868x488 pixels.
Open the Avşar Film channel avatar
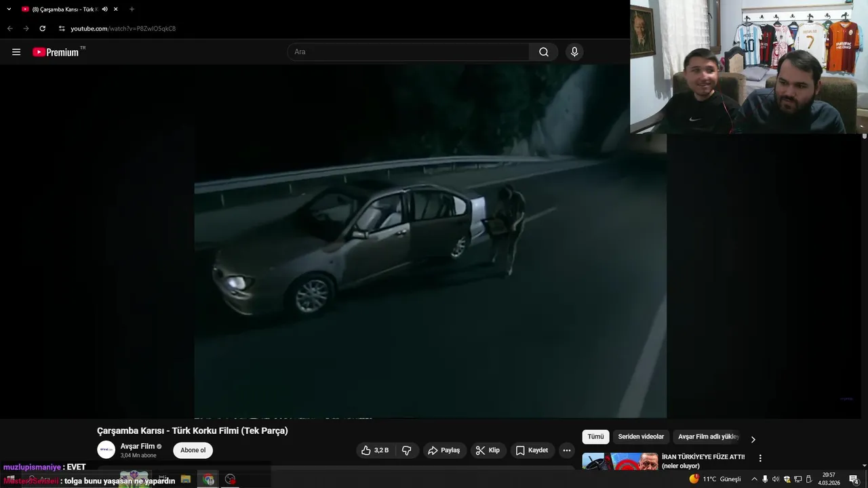(x=106, y=450)
